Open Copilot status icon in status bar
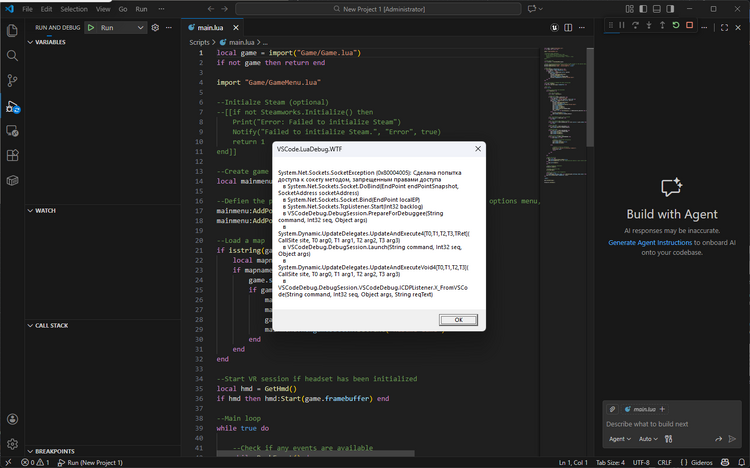 (x=725, y=463)
